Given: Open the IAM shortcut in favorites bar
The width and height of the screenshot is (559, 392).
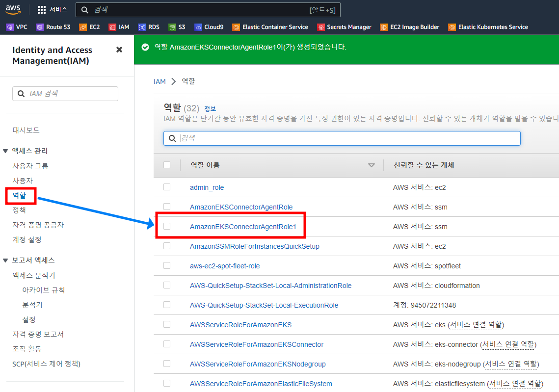Looking at the screenshot, I should tap(119, 27).
